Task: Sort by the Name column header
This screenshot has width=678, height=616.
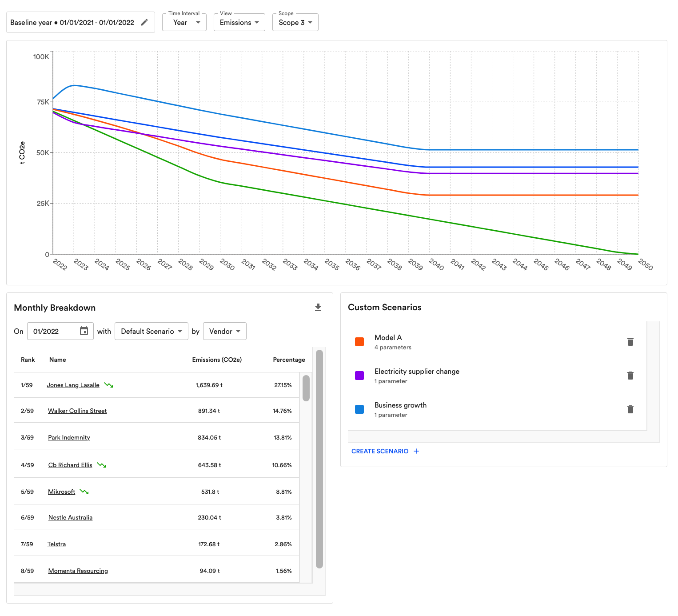Action: point(58,360)
